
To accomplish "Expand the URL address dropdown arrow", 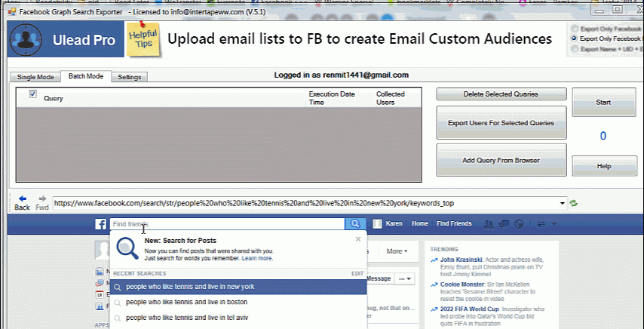I will click(x=563, y=203).
